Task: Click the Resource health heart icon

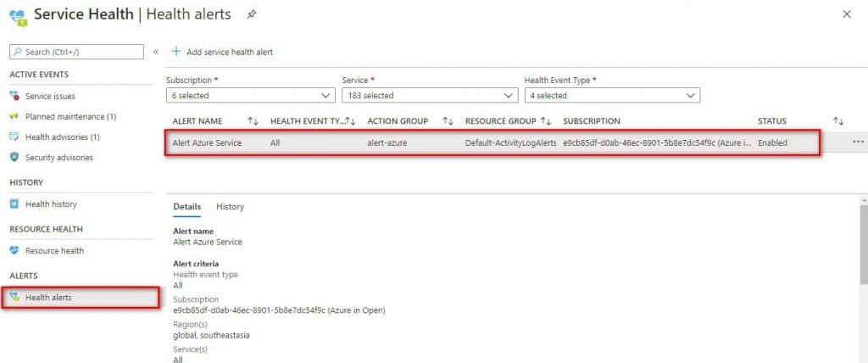Action: (14, 250)
